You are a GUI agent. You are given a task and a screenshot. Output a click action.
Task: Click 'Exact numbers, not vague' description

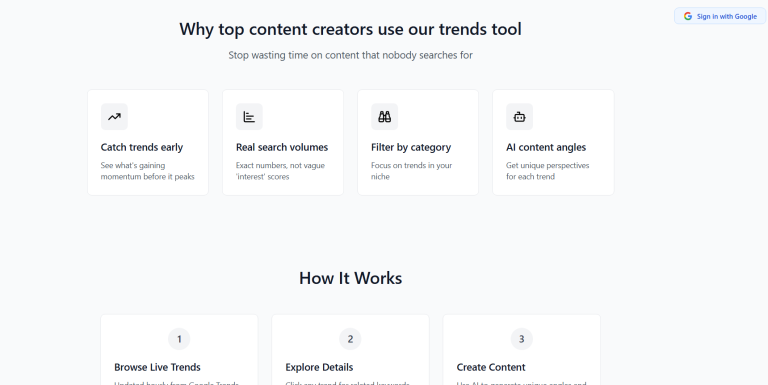click(x=280, y=171)
